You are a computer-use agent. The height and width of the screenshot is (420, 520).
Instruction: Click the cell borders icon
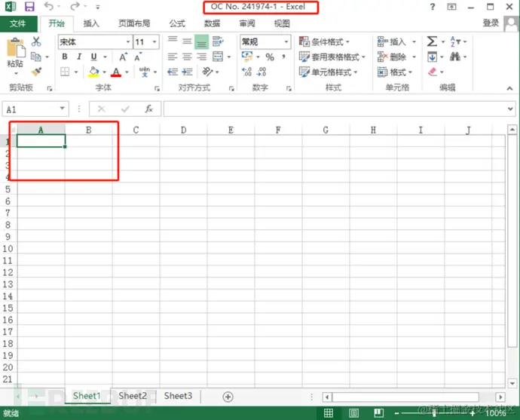[x=65, y=72]
